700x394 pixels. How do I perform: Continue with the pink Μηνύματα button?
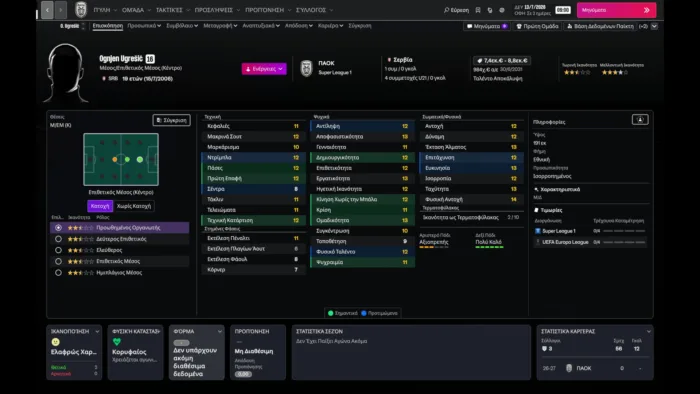pyautogui.click(x=616, y=10)
